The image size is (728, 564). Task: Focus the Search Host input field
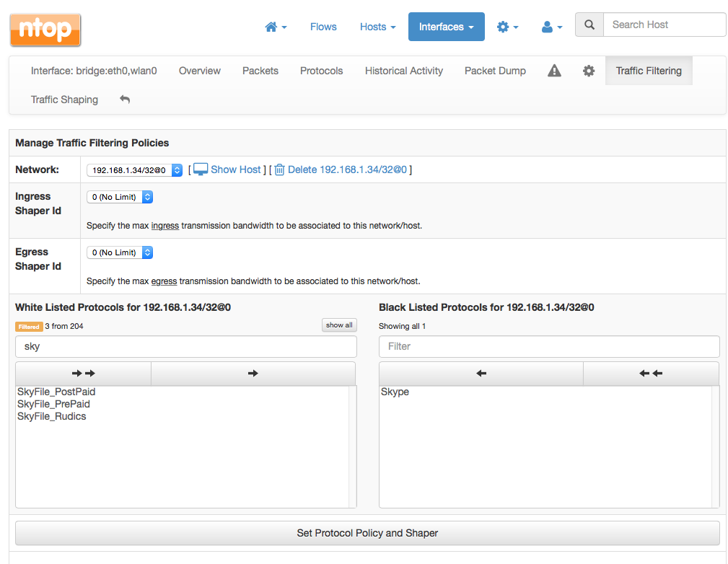[x=665, y=25]
